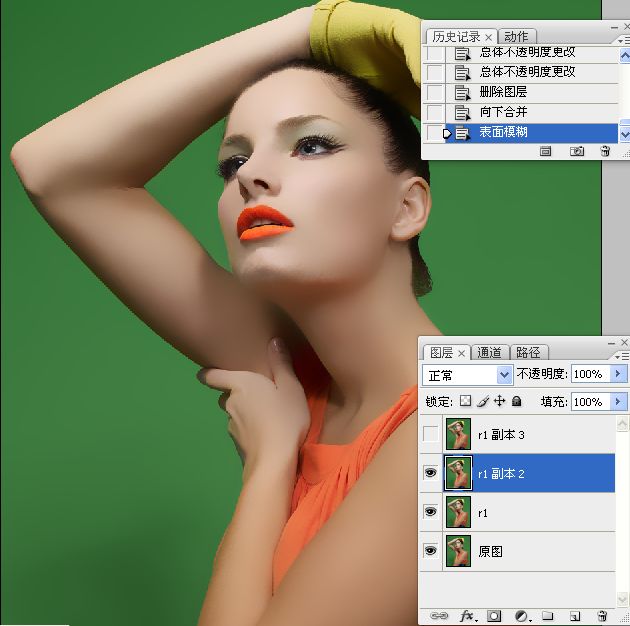Hide the r1 layer

[x=430, y=512]
